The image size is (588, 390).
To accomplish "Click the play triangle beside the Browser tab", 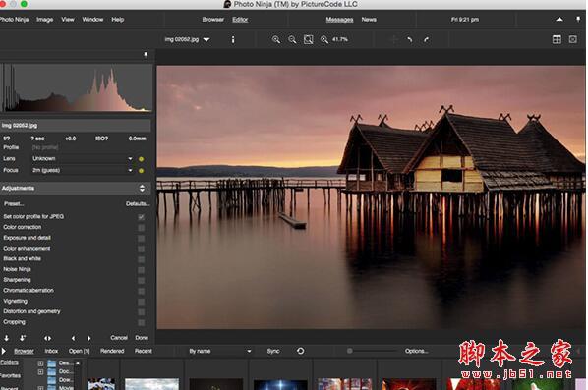I will 3,351.
